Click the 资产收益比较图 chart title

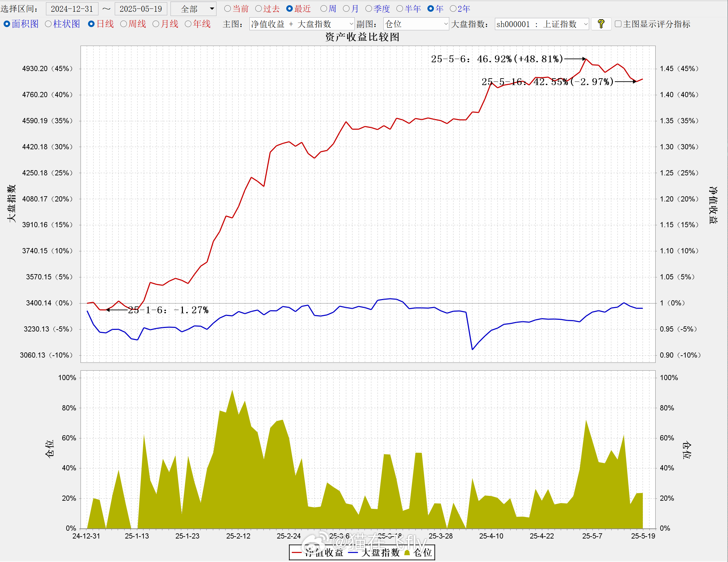pos(362,37)
